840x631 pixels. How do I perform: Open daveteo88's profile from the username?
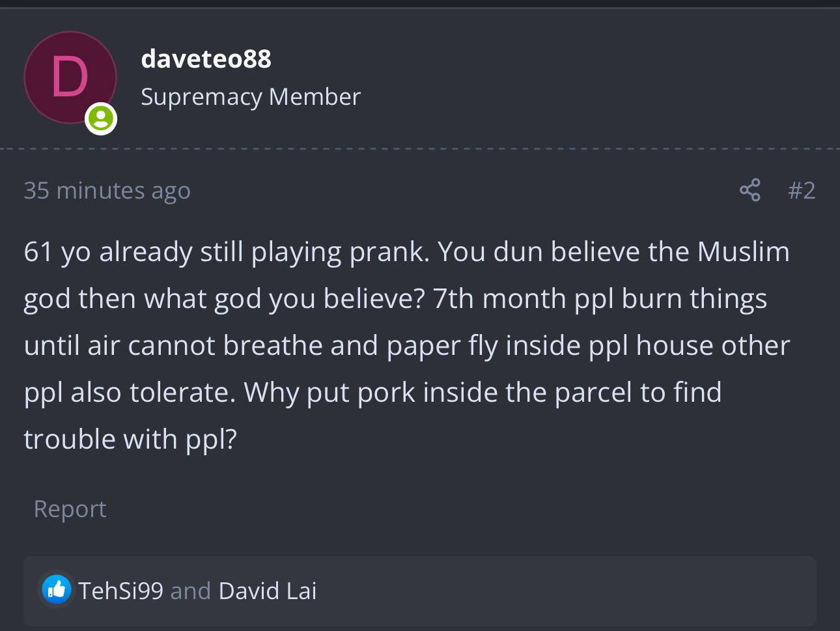pos(206,59)
